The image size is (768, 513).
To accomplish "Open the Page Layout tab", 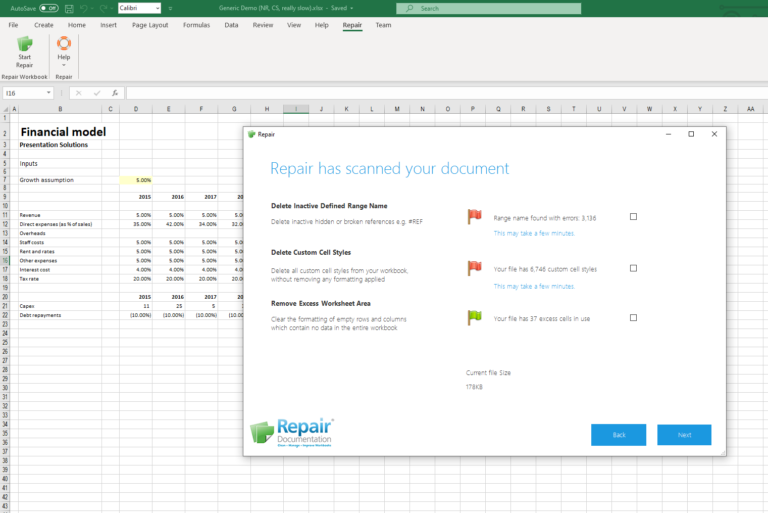I will tap(151, 25).
